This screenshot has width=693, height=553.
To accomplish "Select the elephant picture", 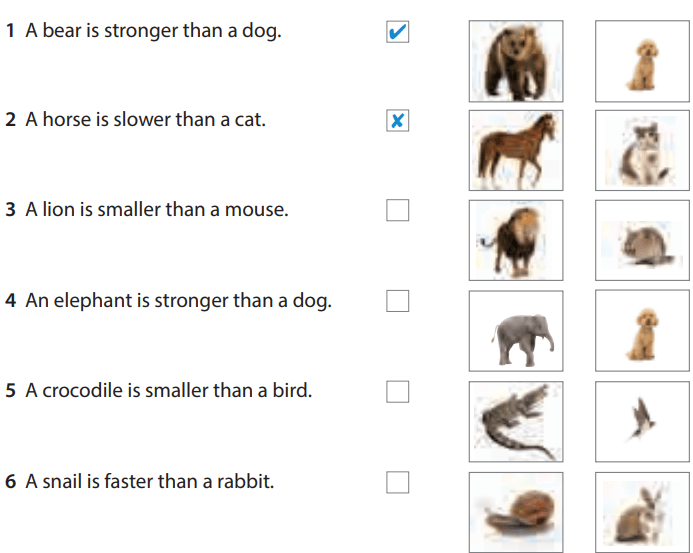I will [515, 330].
